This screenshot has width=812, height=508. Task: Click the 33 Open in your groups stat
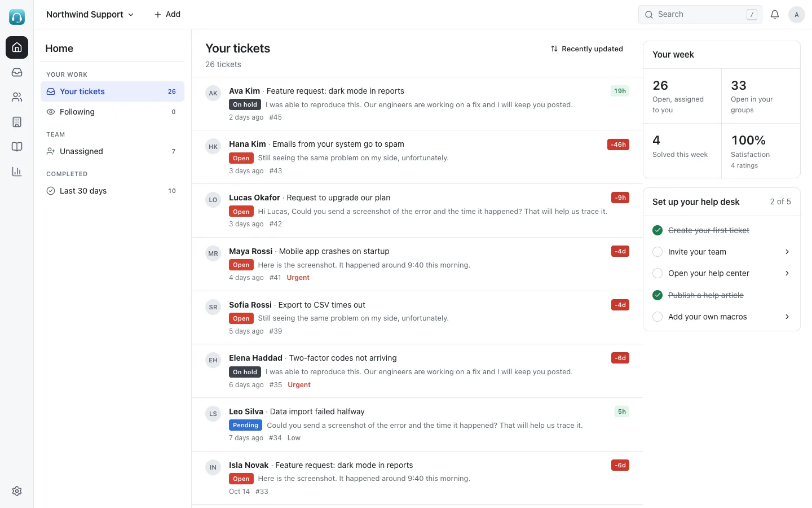(x=761, y=96)
